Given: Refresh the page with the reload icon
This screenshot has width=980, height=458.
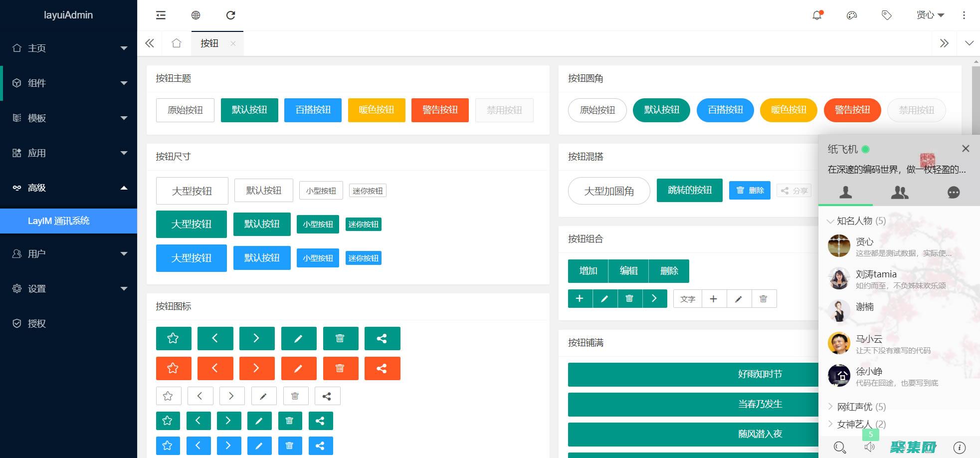Looking at the screenshot, I should [x=230, y=15].
